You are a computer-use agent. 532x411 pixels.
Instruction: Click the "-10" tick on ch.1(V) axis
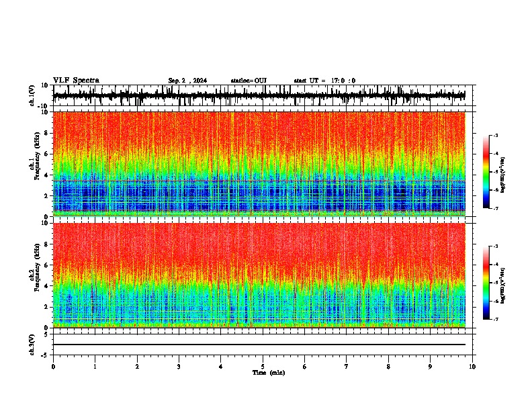pyautogui.click(x=44, y=105)
